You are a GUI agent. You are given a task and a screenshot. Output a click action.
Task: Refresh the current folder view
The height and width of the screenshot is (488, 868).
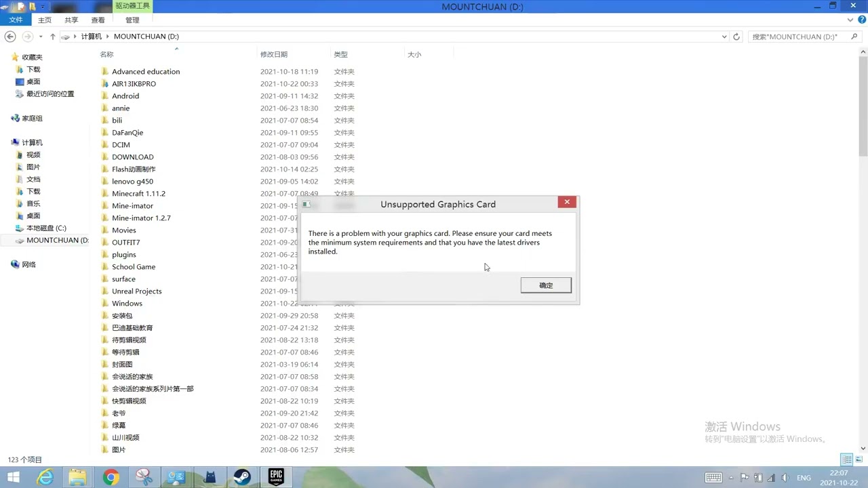(736, 37)
